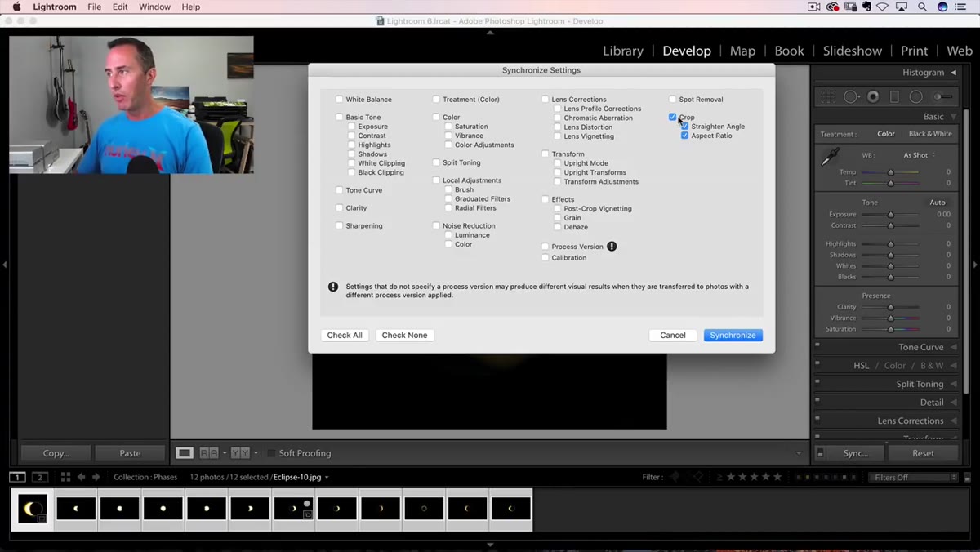Open second window display 2
980x552 pixels.
tap(39, 477)
